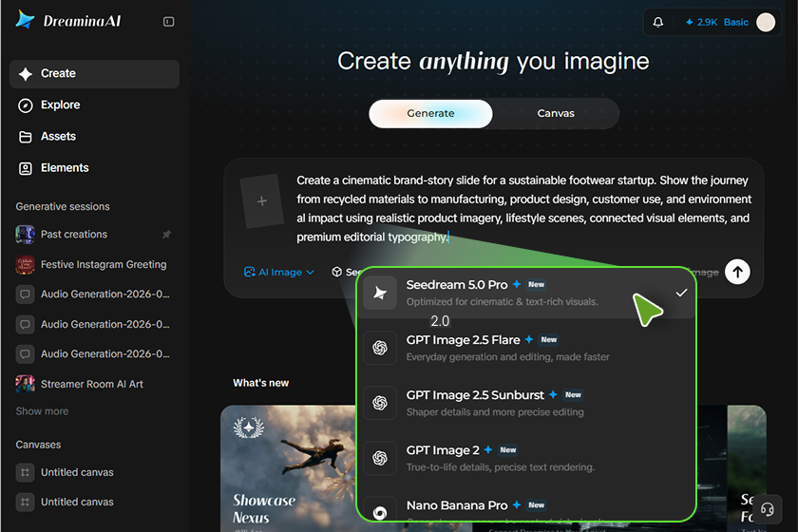Click the pin icon beside Past creations
Viewport: 798px width, 532px height.
(166, 235)
